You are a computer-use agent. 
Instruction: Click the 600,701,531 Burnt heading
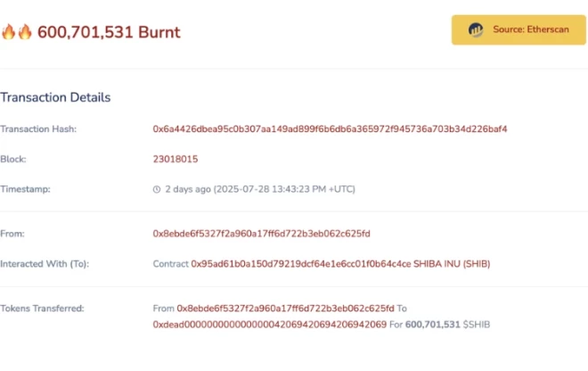(x=109, y=32)
